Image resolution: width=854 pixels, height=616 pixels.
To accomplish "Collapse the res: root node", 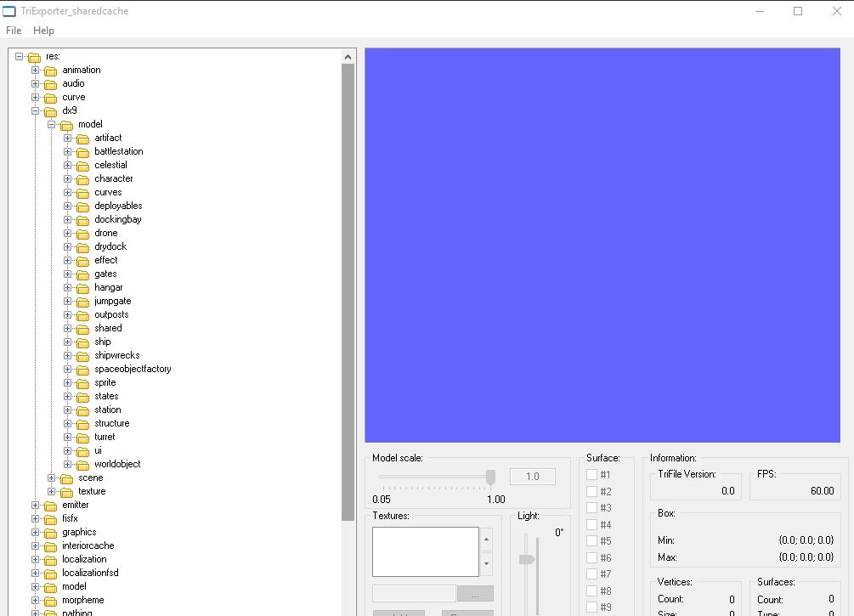I will click(x=19, y=56).
